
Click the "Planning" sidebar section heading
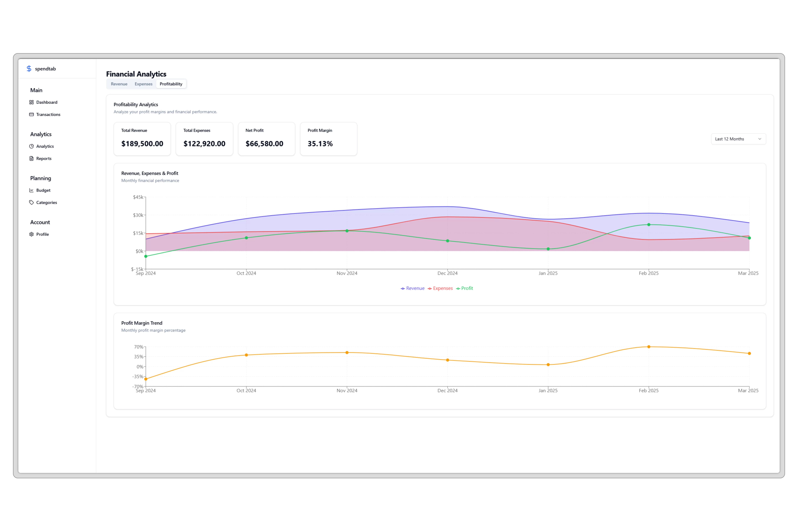[x=41, y=178]
